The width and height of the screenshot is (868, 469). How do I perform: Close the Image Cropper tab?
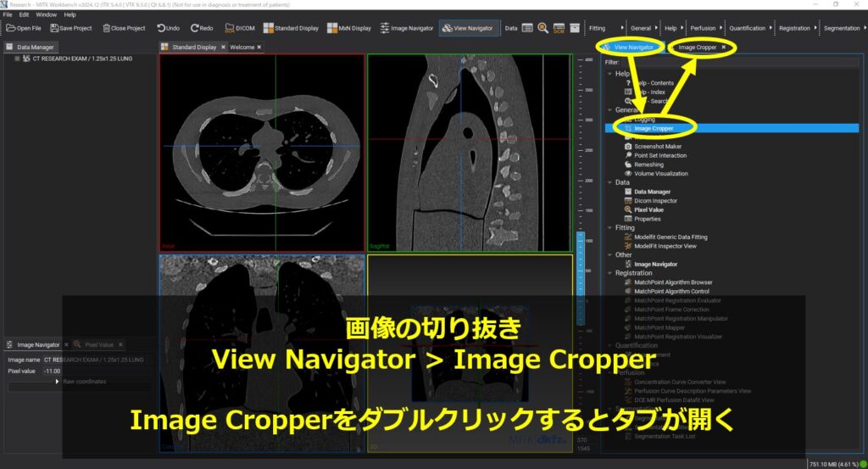coord(724,47)
